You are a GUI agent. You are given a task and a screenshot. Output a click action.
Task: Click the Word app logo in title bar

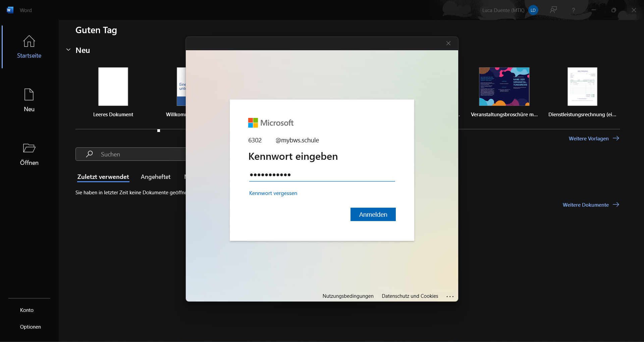[x=10, y=10]
